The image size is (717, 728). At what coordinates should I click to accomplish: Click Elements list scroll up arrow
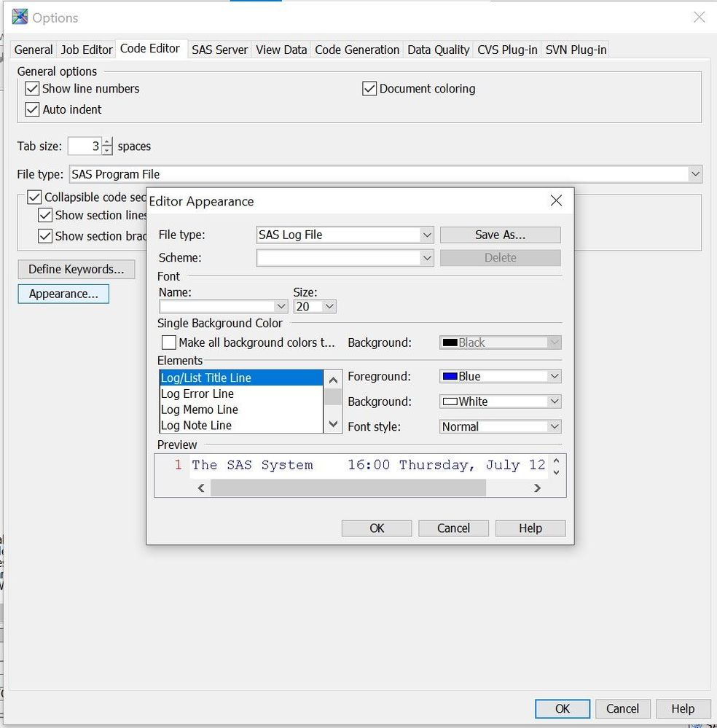pos(333,380)
